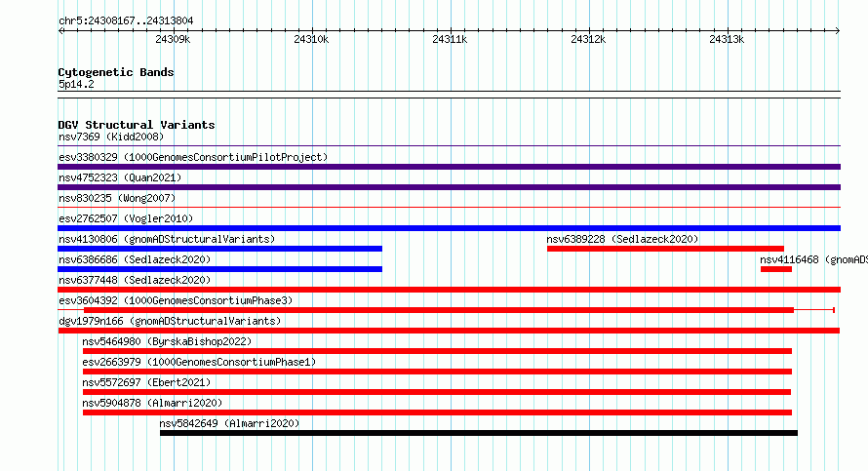Click nsv5842649 (Almarri2020) label
Viewport: 868px width, 471px height.
230,423
